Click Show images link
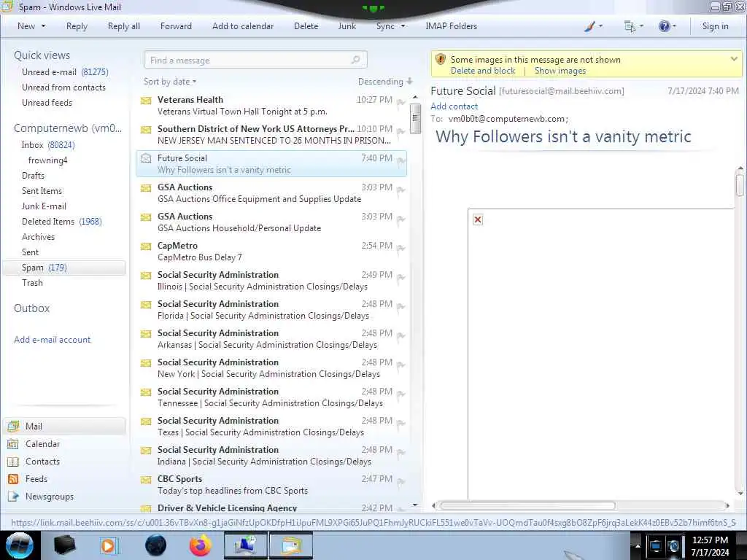Image resolution: width=747 pixels, height=560 pixels. click(560, 71)
